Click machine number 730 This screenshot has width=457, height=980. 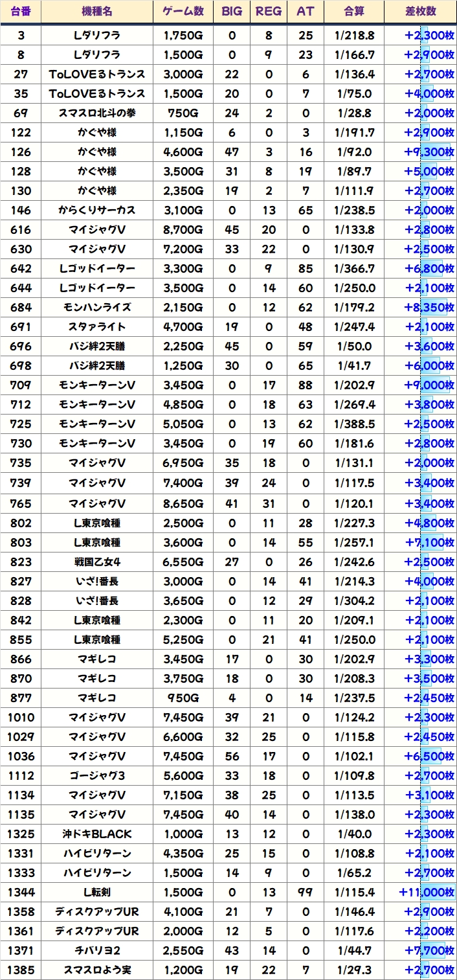click(21, 444)
